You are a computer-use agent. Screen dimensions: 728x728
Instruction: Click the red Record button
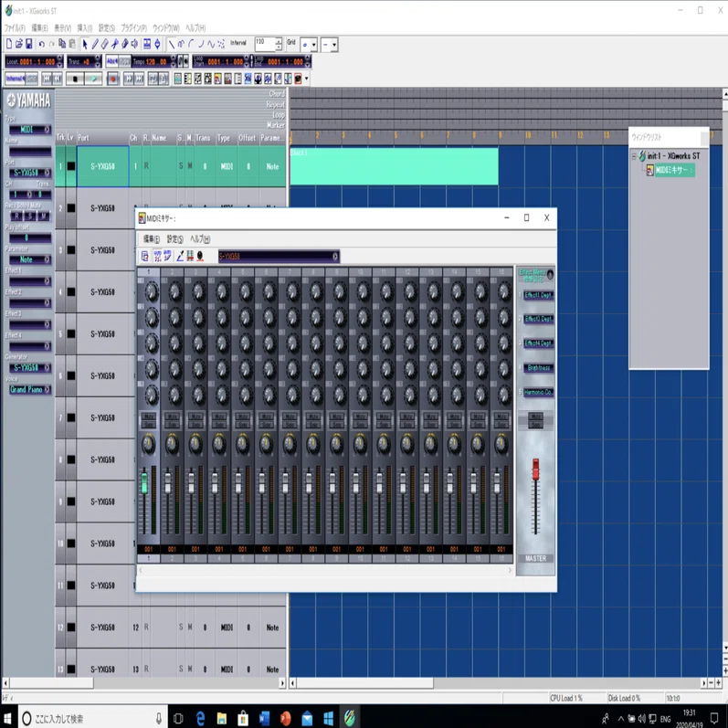pyautogui.click(x=113, y=79)
